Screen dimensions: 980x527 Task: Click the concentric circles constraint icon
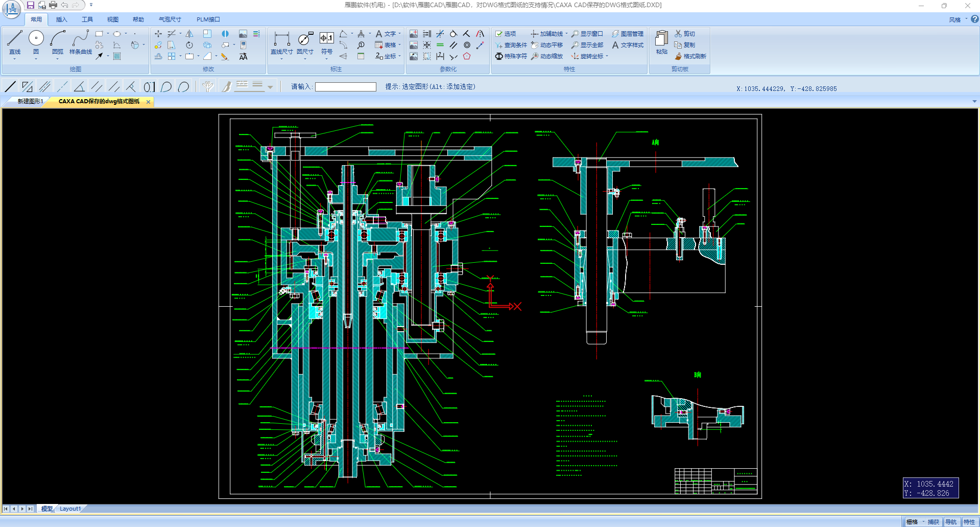[467, 45]
